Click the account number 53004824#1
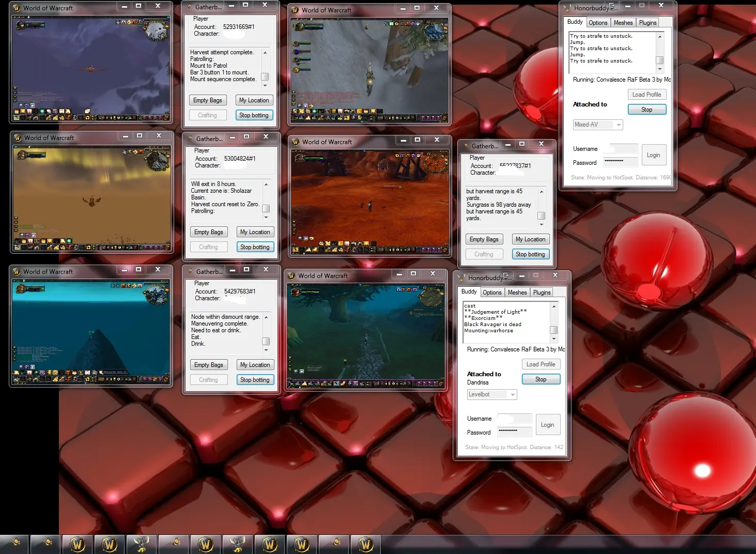The height and width of the screenshot is (554, 756). pyautogui.click(x=240, y=159)
